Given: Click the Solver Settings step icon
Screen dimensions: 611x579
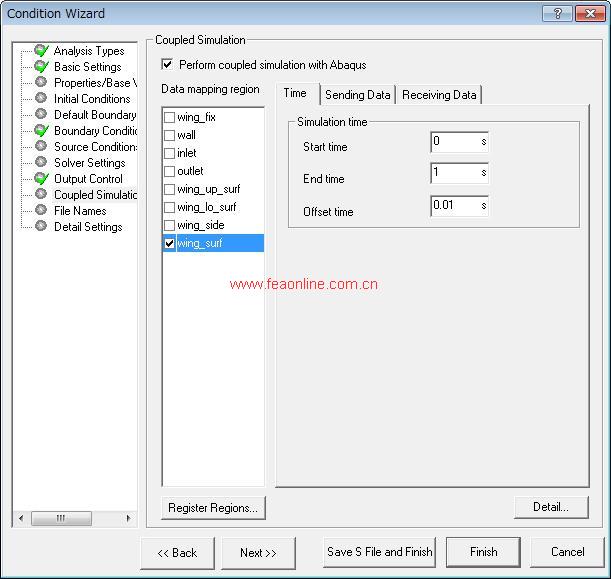Looking at the screenshot, I should point(41,163).
